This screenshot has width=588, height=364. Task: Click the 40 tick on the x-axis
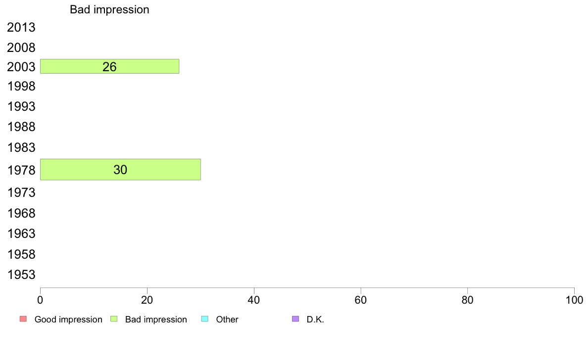tap(254, 300)
